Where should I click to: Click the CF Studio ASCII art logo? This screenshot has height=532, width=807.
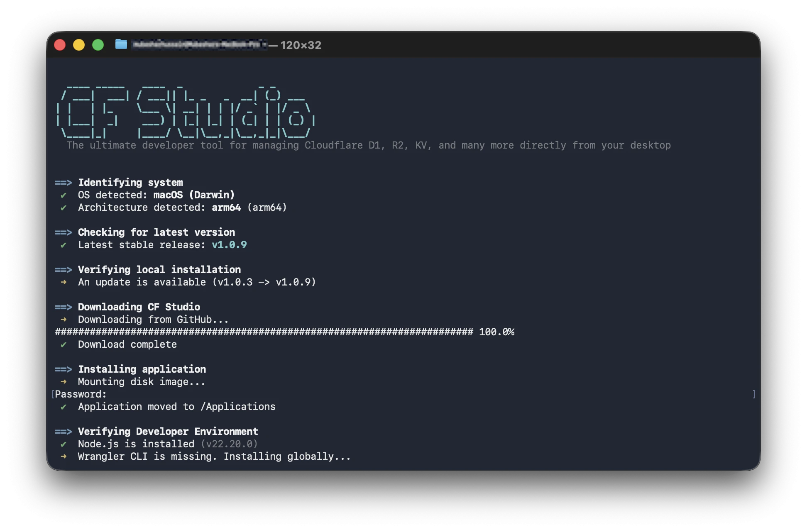[x=186, y=112]
